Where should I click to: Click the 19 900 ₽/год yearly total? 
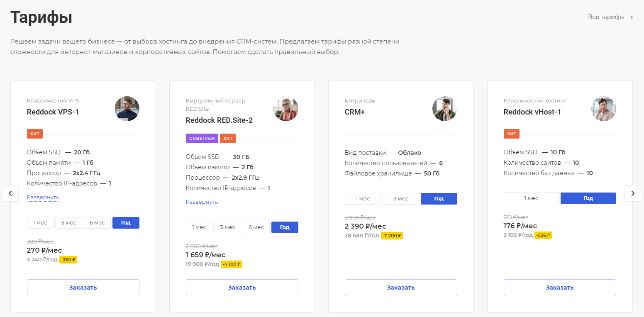(x=202, y=264)
